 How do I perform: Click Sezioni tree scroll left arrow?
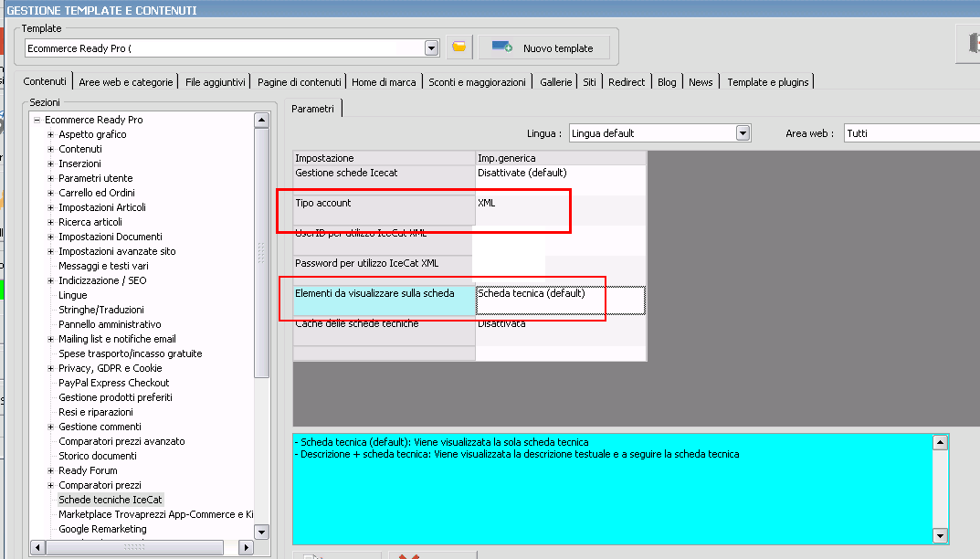(37, 548)
